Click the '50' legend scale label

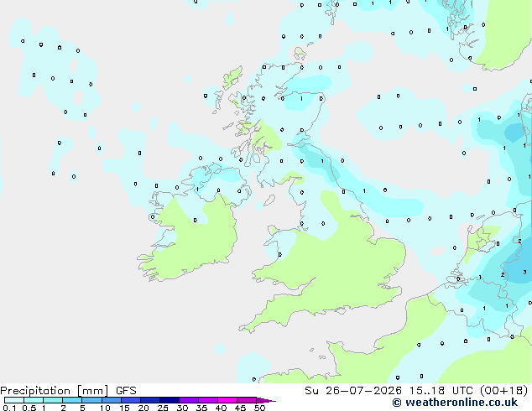pos(259,408)
